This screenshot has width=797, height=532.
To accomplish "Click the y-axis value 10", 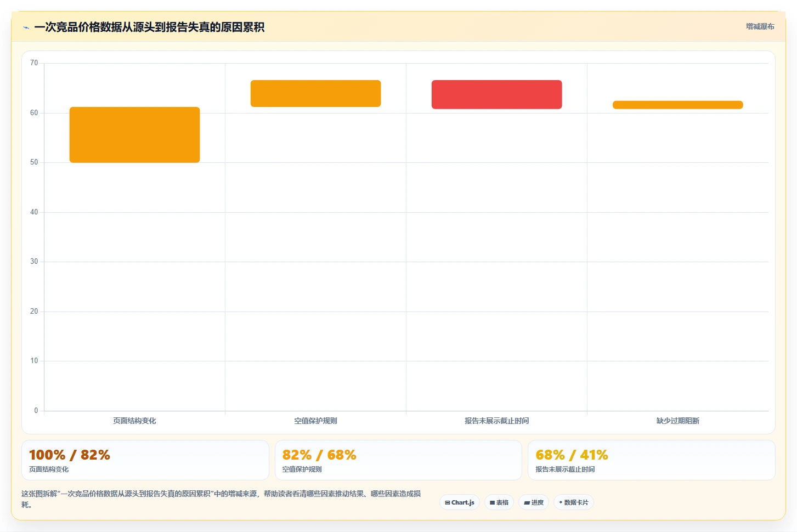I will click(34, 361).
